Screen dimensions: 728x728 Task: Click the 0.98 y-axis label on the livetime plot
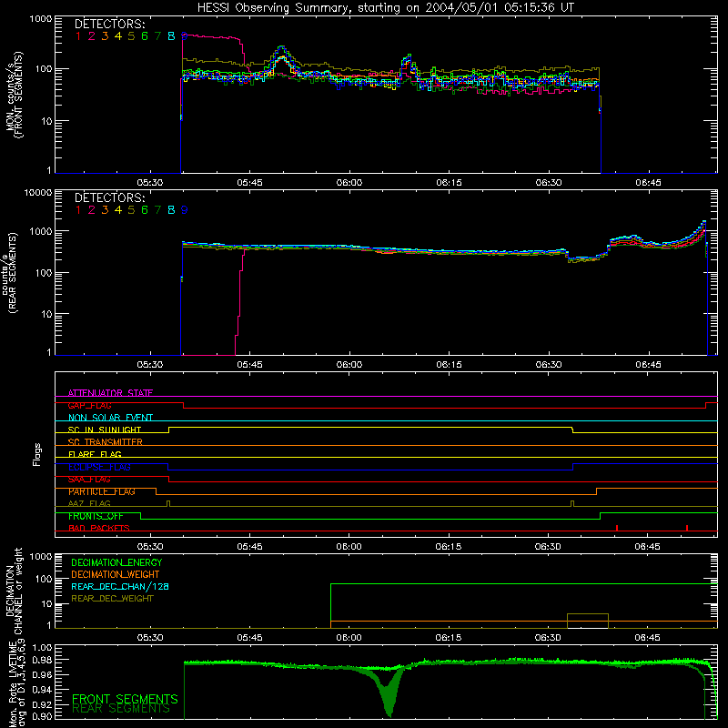click(42, 660)
